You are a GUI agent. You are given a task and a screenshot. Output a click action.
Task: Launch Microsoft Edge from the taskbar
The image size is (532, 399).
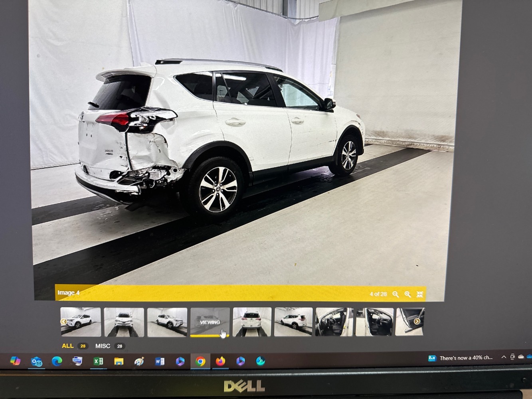coord(57,361)
